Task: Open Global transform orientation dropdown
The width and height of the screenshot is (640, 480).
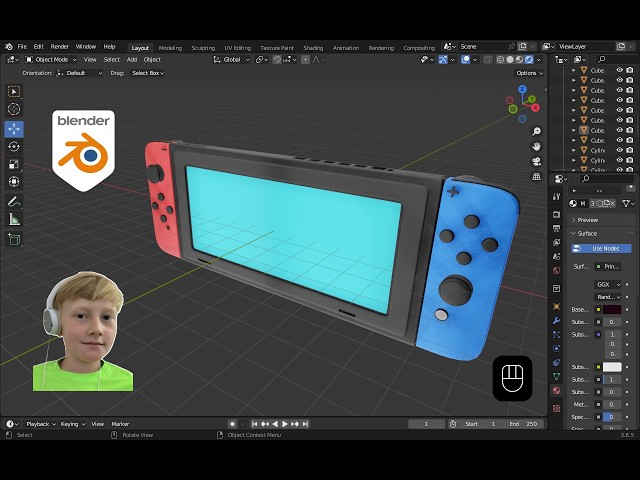Action: click(x=231, y=60)
